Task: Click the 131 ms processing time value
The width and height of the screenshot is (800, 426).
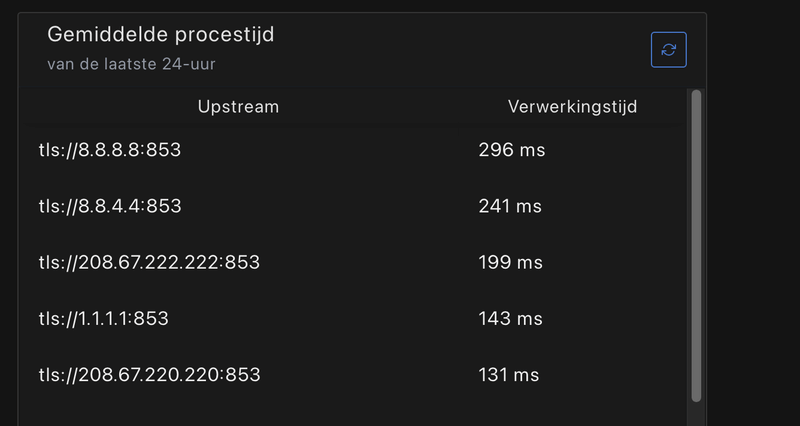Action: [509, 375]
